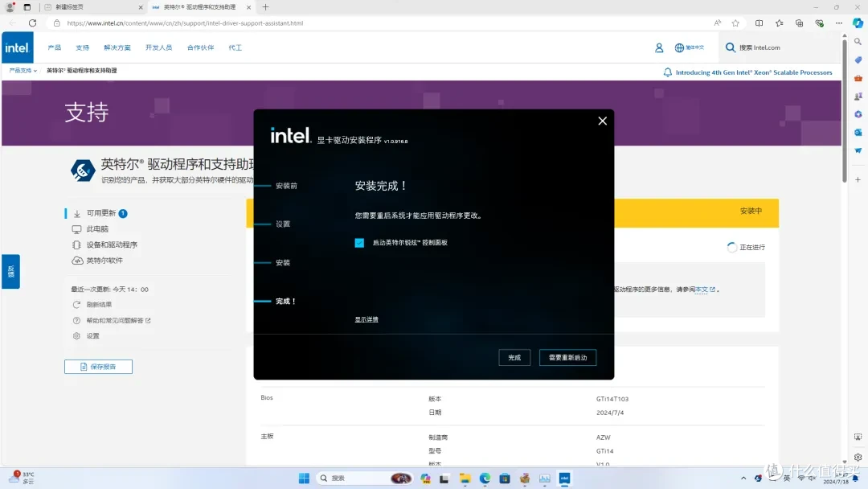Click the Intel logo on the website header
The height and width of the screenshot is (489, 868).
click(x=17, y=47)
